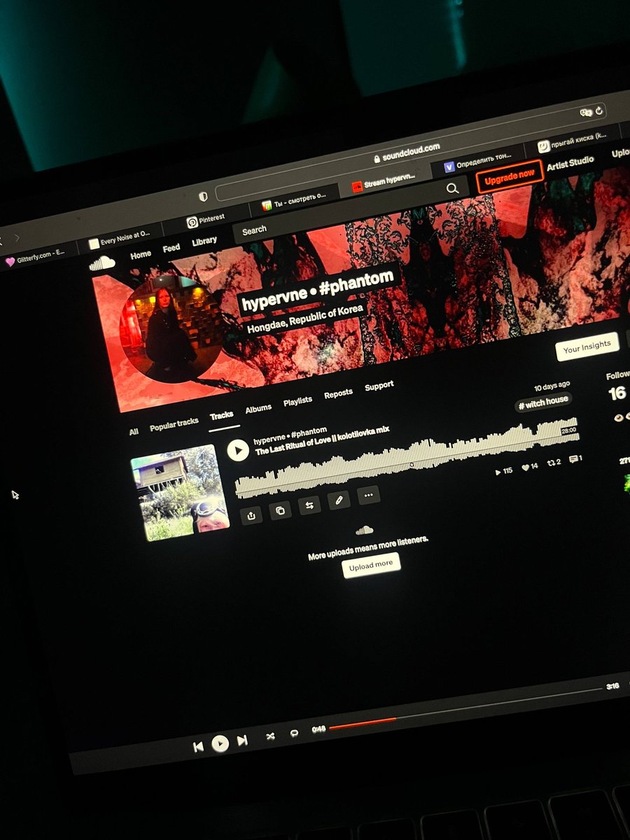Skip to next track in player bar
The width and height of the screenshot is (630, 840).
pos(242,740)
